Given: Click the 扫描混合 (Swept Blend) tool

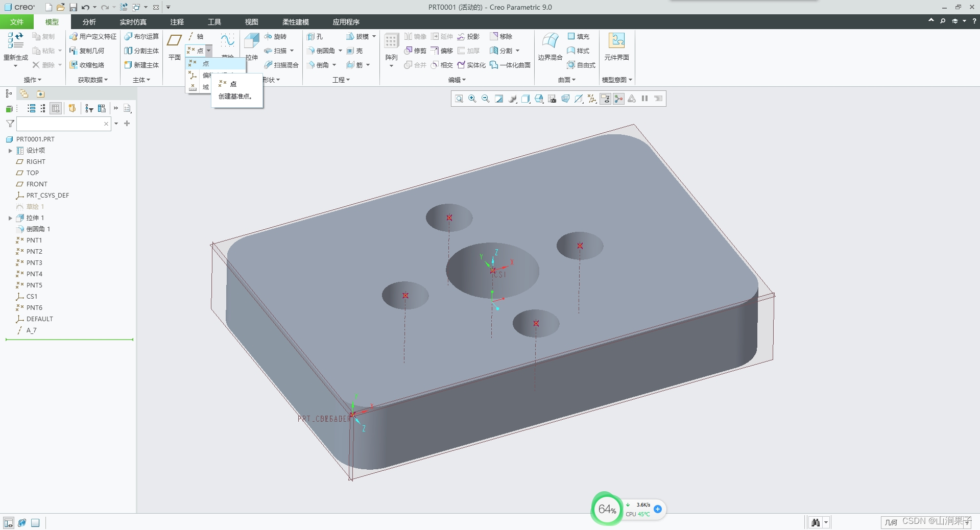Looking at the screenshot, I should [x=281, y=65].
